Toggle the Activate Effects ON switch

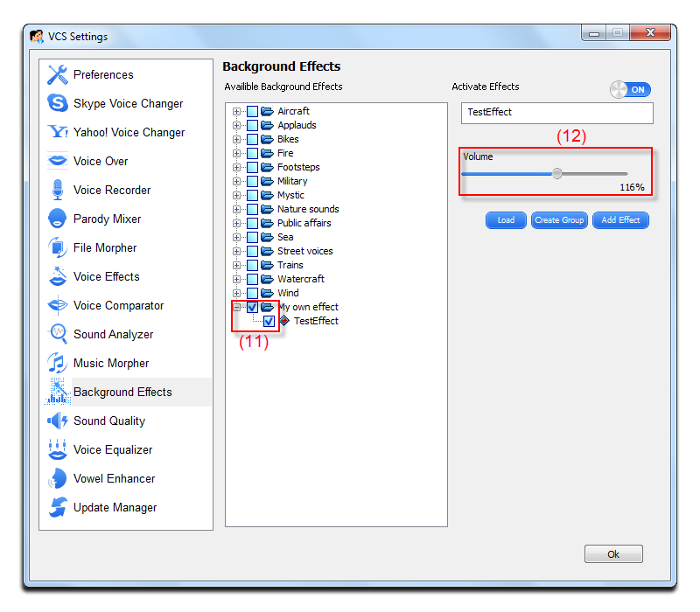[631, 89]
